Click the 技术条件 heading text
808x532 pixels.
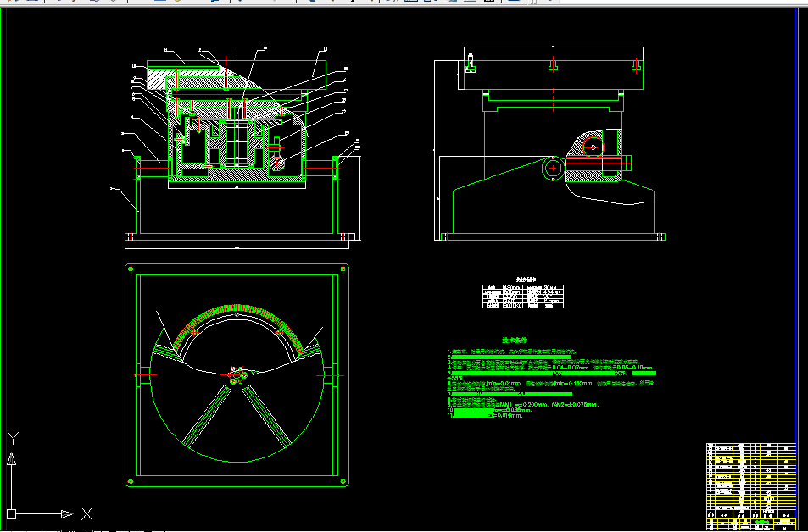click(515, 341)
